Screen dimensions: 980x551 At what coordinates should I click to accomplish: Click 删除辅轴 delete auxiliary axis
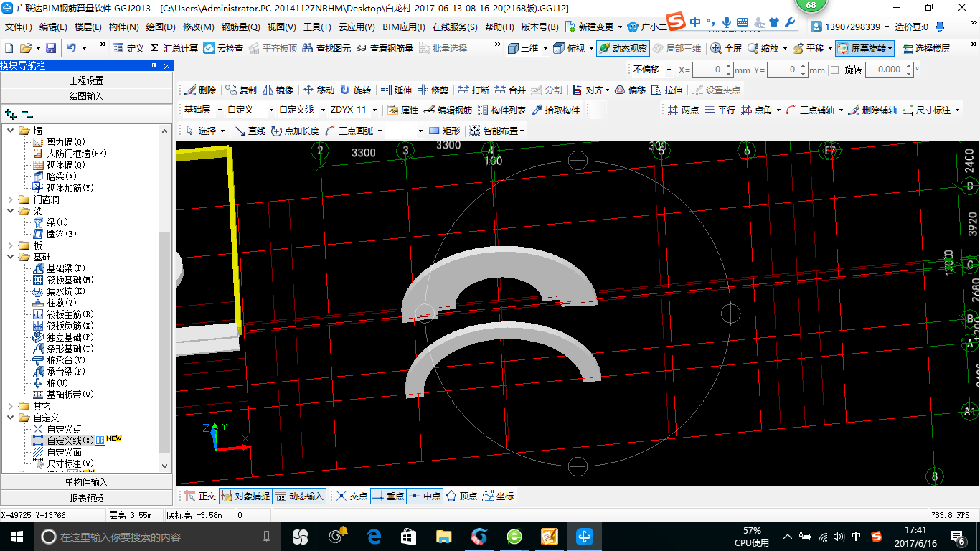[872, 110]
